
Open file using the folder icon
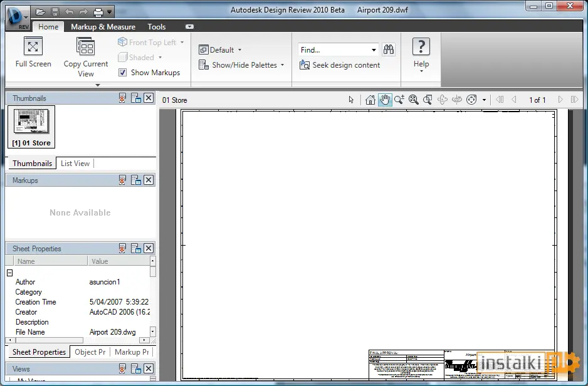pyautogui.click(x=40, y=12)
